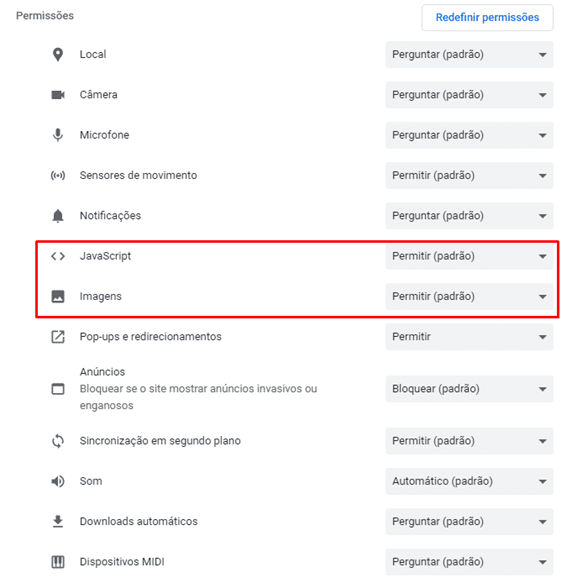Click the Pop-ups e redirecionamentos icon
Screen dimensions: 567x583
pos(58,337)
